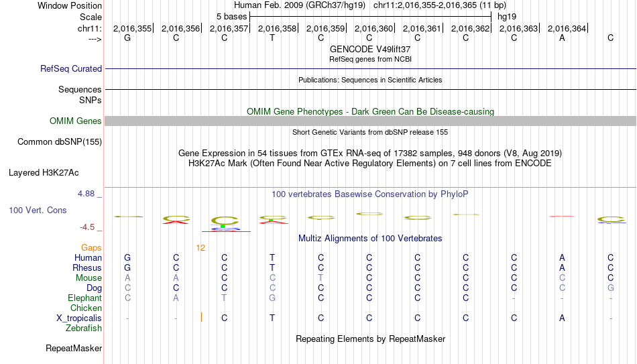Click the Rhesus species label
The image size is (637, 364).
point(87,268)
